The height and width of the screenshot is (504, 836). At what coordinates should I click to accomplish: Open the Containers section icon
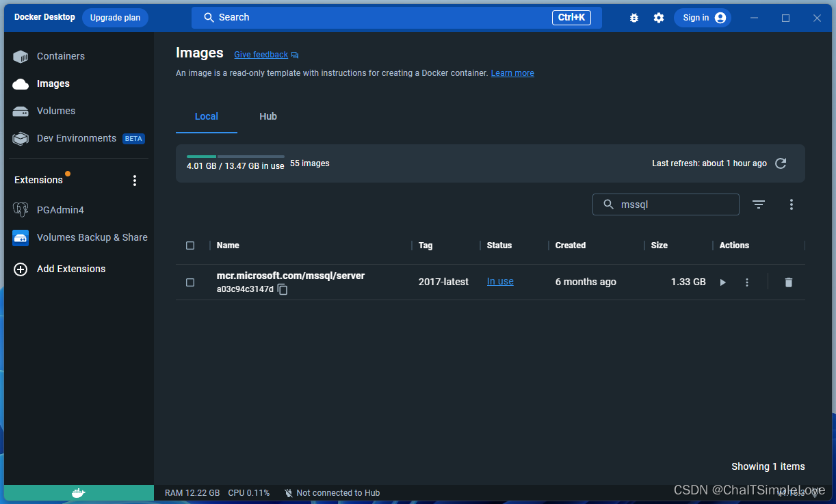click(x=21, y=57)
